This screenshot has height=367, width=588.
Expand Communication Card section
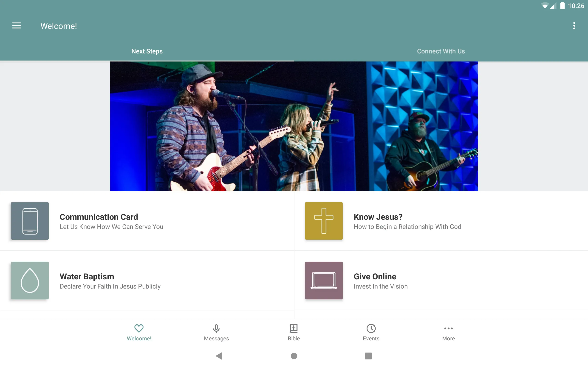[x=147, y=221]
